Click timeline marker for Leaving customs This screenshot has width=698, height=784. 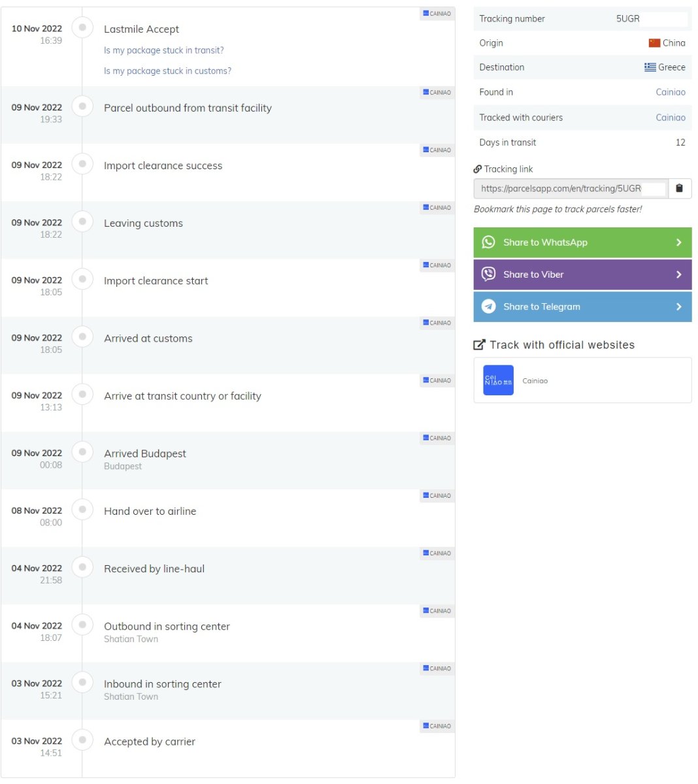tap(82, 221)
